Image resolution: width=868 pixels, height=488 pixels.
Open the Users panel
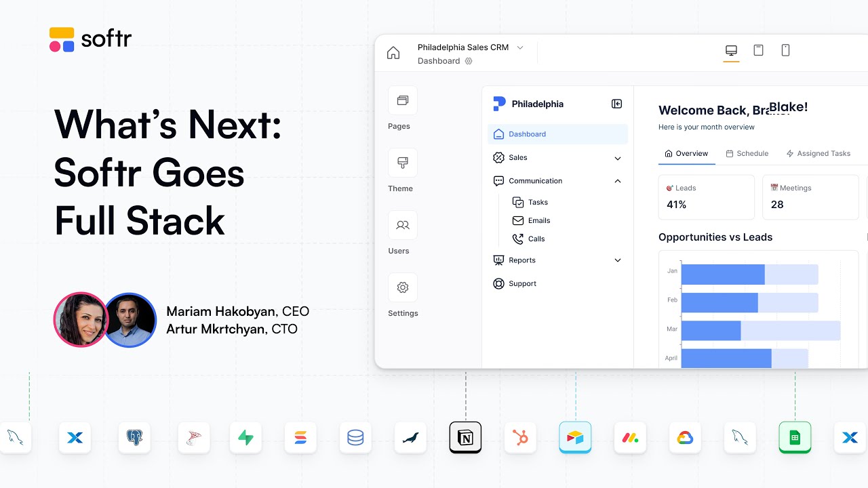(403, 225)
